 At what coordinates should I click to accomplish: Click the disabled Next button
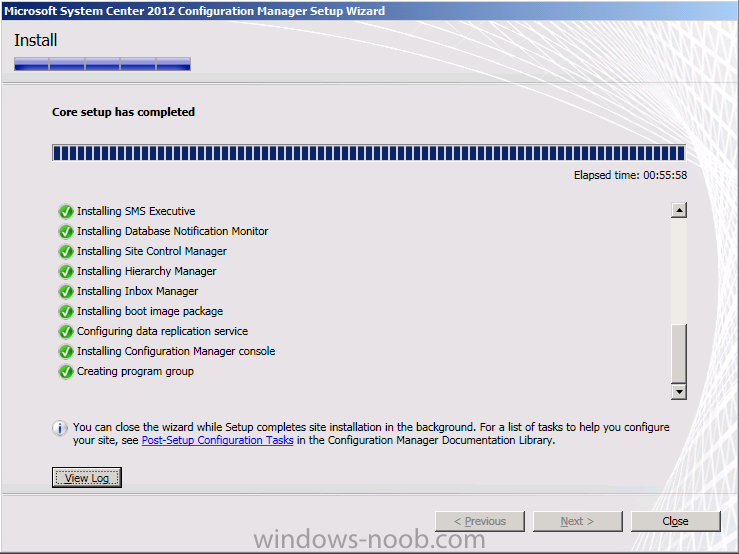click(577, 521)
